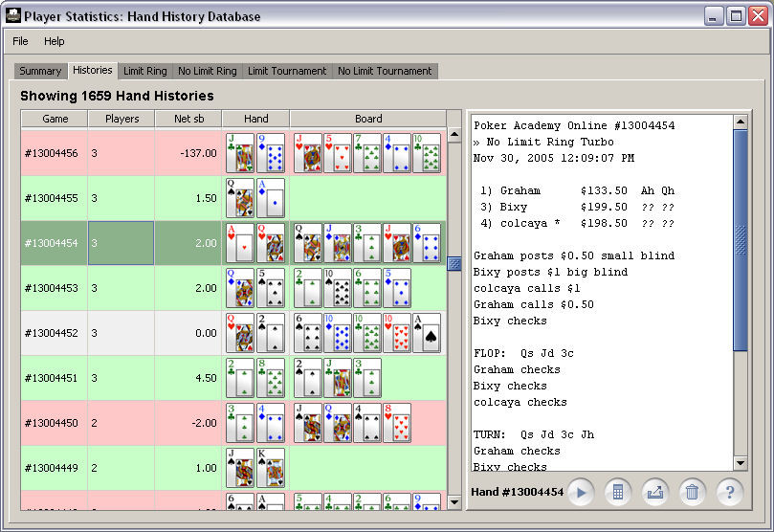Click the hand list scroll down arrow

coord(454,502)
